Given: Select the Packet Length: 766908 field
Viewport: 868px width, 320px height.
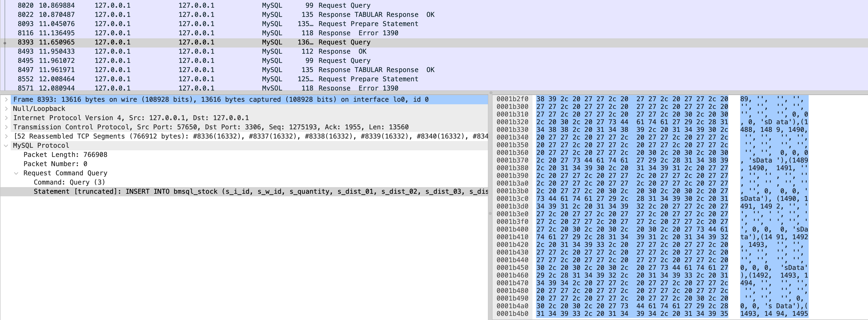Looking at the screenshot, I should [65, 155].
